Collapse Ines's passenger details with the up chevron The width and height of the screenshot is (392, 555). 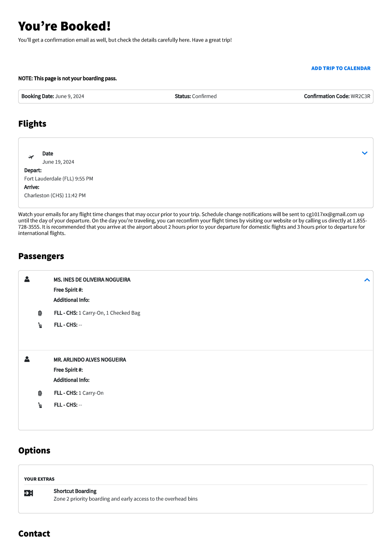click(x=367, y=280)
